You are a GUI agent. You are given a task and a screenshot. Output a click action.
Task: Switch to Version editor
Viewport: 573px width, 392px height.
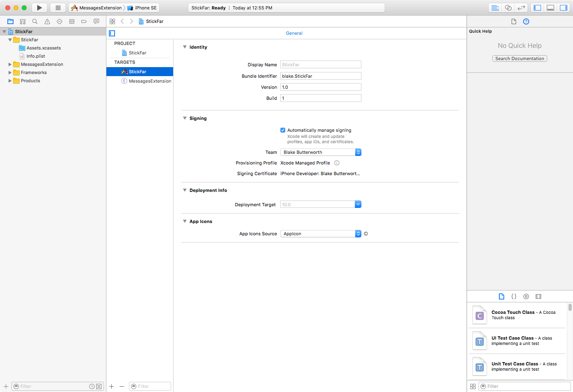[521, 8]
